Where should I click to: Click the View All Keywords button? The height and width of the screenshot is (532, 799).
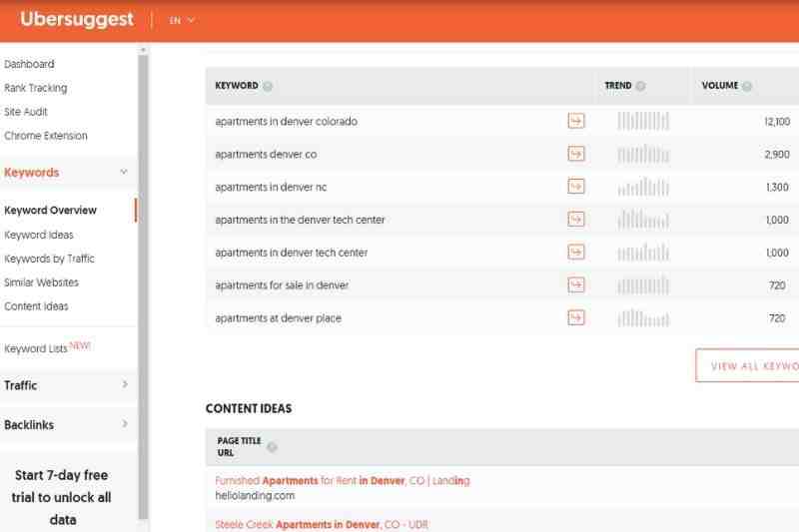(x=749, y=365)
